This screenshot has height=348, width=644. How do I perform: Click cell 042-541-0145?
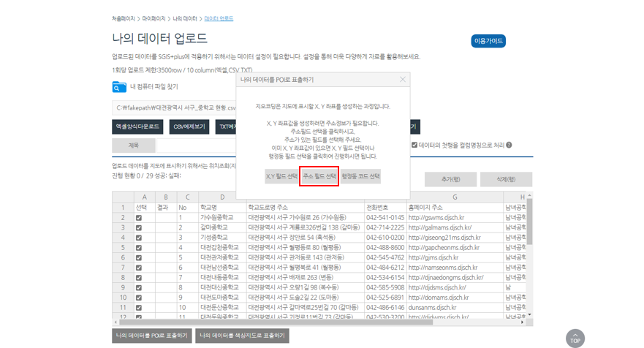385,218
